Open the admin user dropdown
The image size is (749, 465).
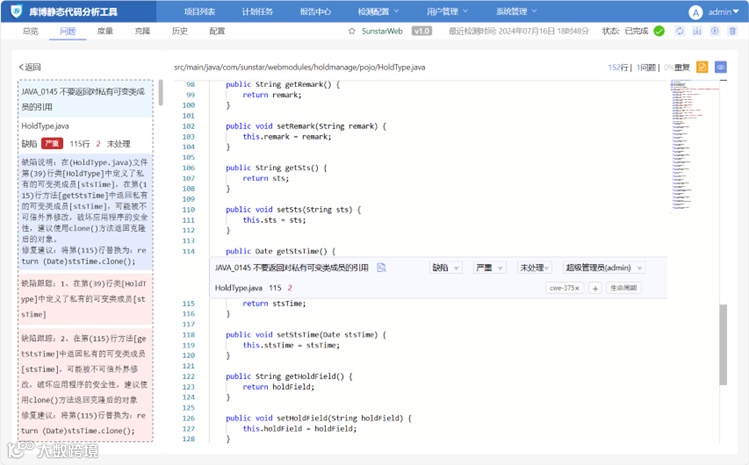click(723, 12)
